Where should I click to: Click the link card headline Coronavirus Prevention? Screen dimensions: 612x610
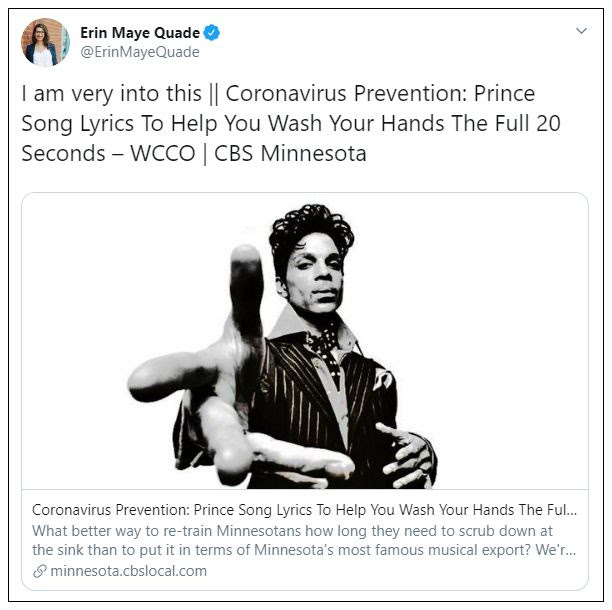[304, 510]
